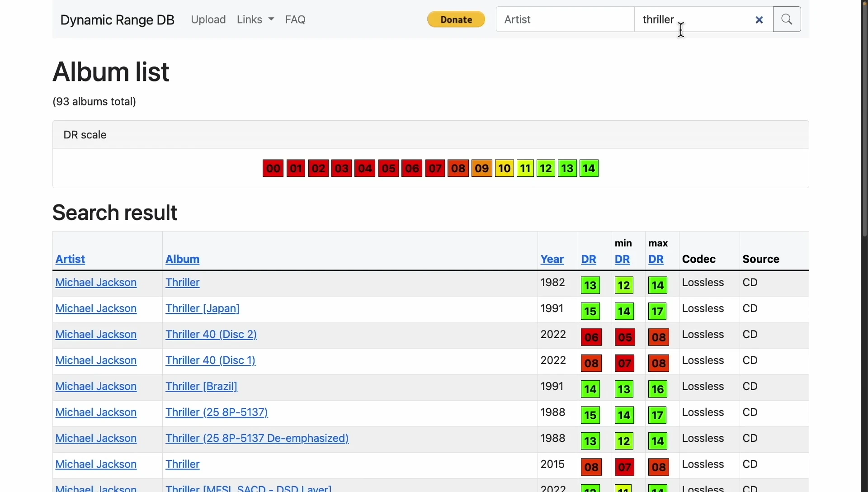The height and width of the screenshot is (492, 868).
Task: Expand the Links dropdown menu
Action: (x=255, y=19)
